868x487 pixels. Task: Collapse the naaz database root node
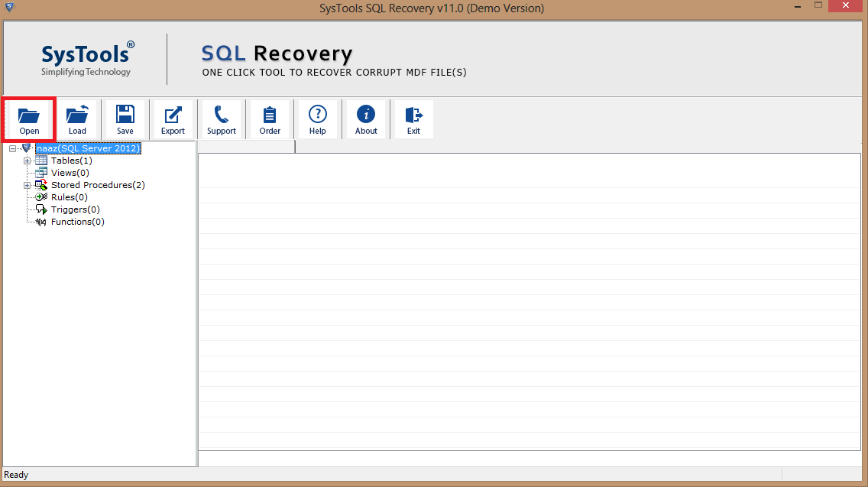(x=13, y=148)
